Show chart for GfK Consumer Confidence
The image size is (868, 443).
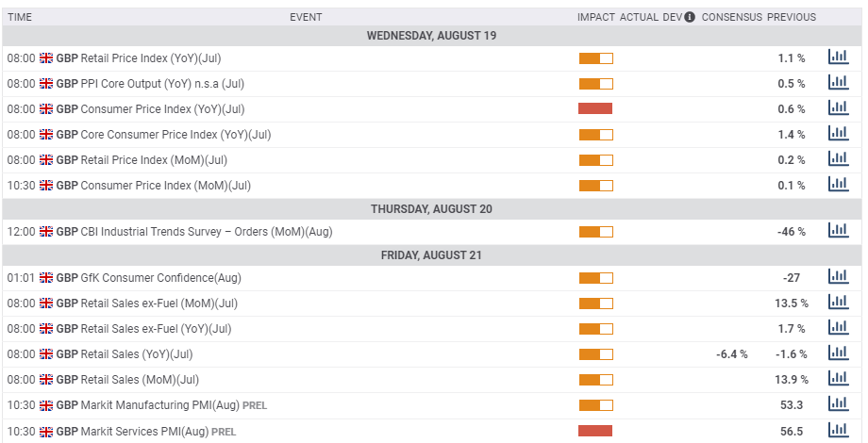click(x=838, y=277)
